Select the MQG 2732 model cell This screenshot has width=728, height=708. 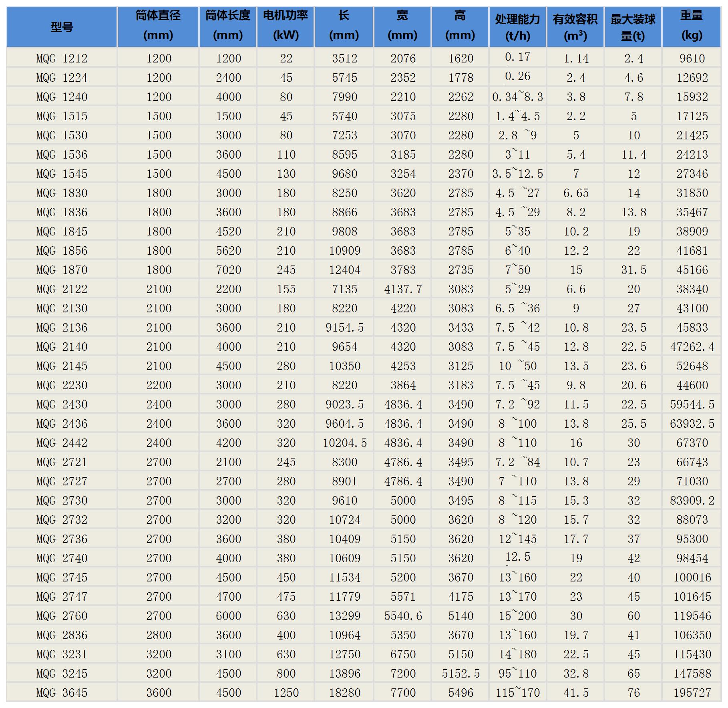(x=62, y=520)
